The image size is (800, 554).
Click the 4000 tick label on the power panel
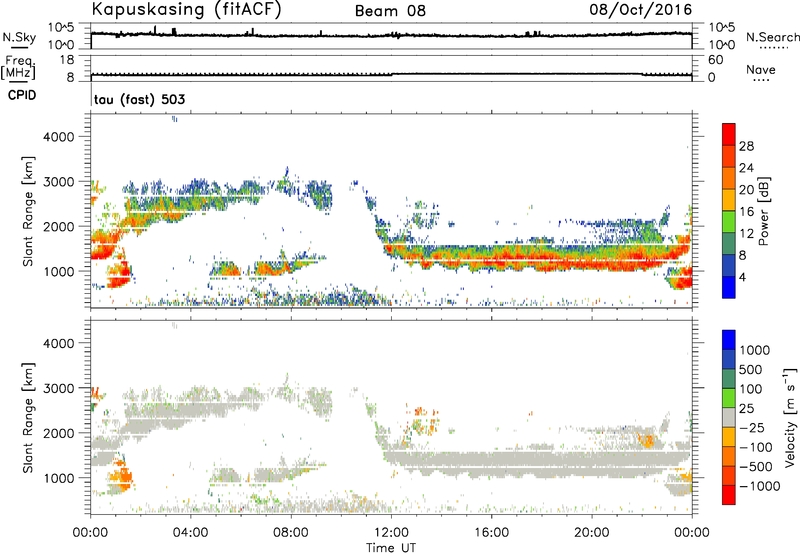tap(58, 137)
